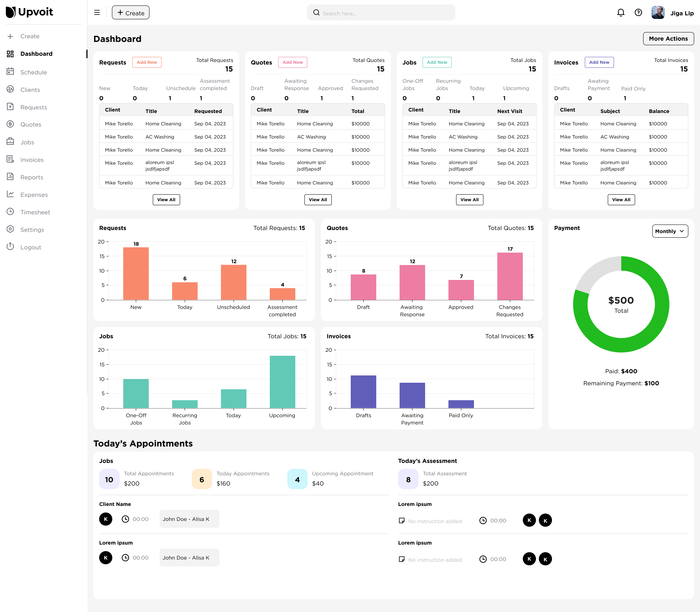Open Timesheet clock icon in sidebar
Image resolution: width=700 pixels, height=612 pixels.
pyautogui.click(x=10, y=211)
